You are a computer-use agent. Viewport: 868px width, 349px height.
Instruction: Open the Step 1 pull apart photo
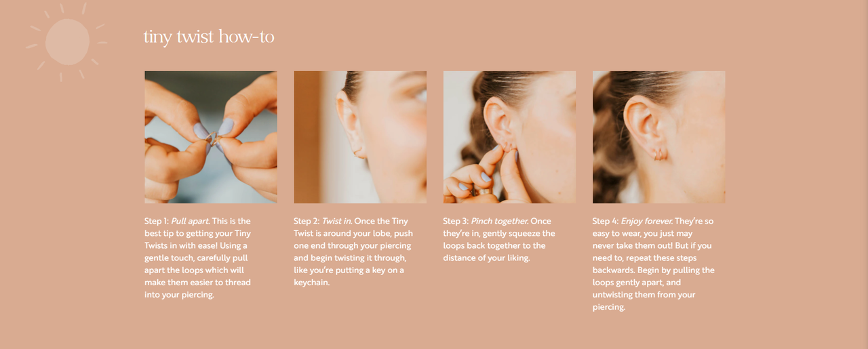[211, 137]
